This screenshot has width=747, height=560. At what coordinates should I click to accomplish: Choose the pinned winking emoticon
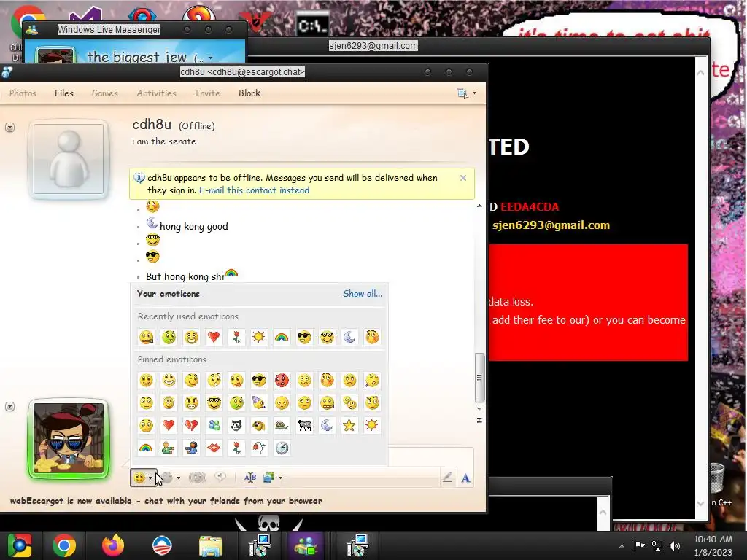coord(192,380)
